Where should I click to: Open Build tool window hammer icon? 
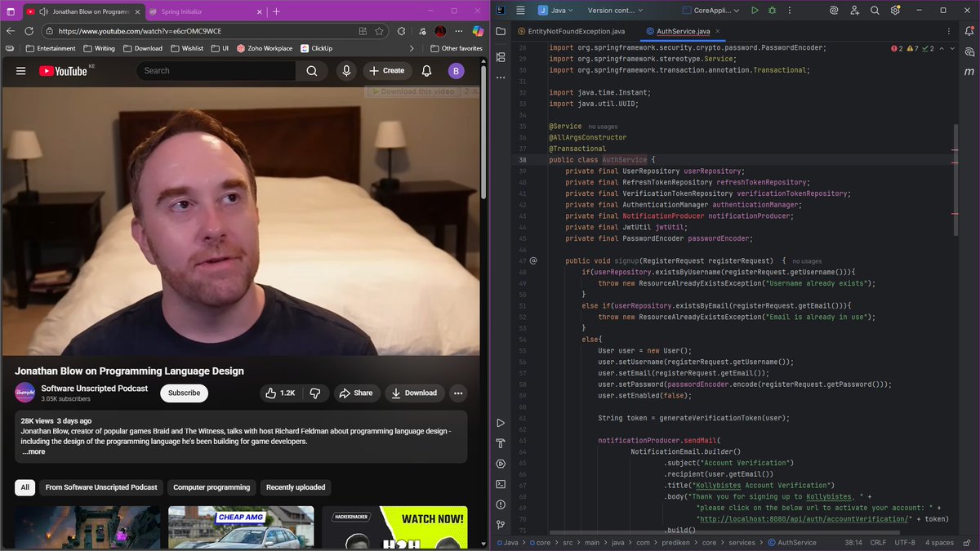[501, 443]
